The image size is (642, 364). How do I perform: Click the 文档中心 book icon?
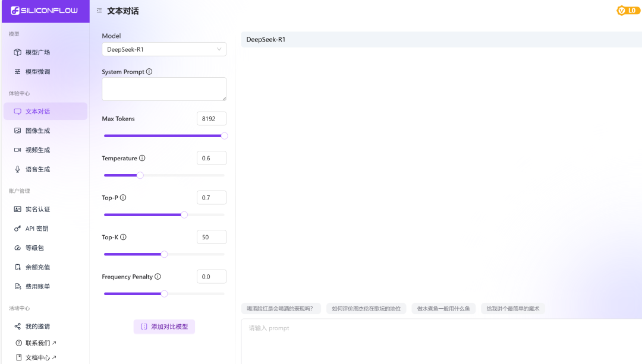click(18, 357)
